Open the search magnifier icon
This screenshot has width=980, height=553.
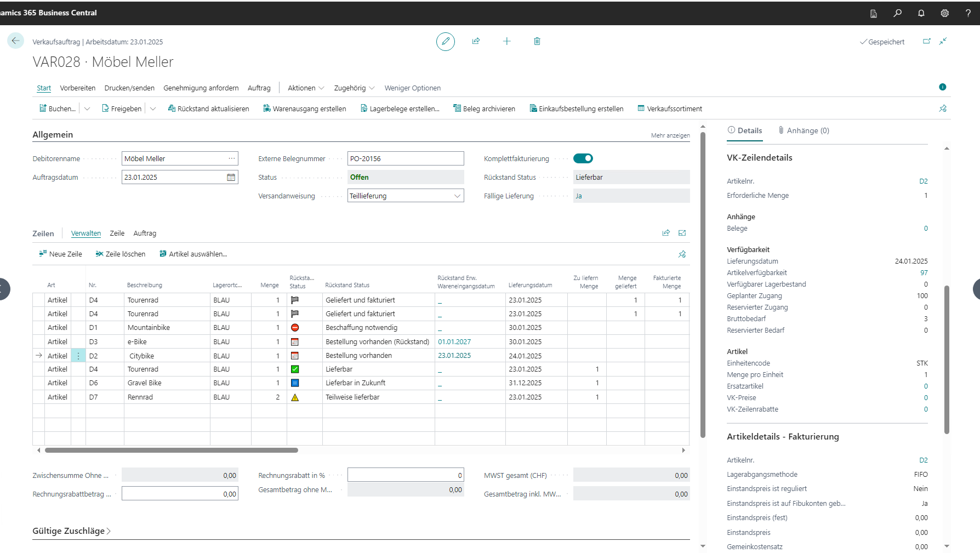(897, 13)
